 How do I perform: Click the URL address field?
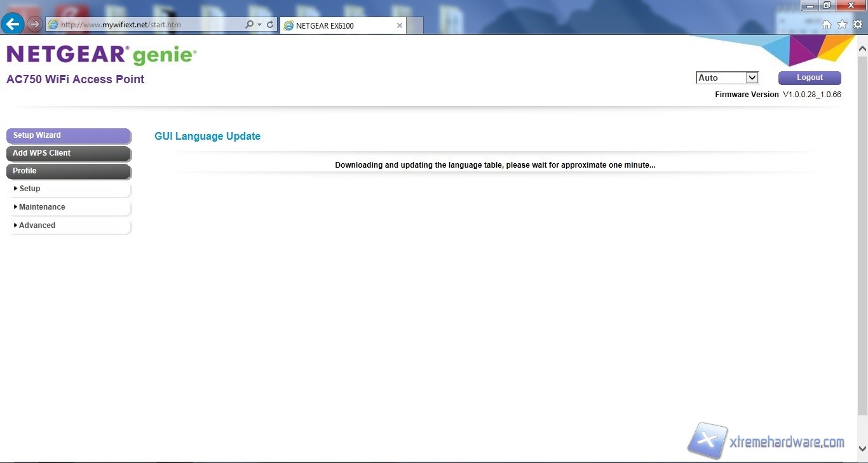pos(146,25)
